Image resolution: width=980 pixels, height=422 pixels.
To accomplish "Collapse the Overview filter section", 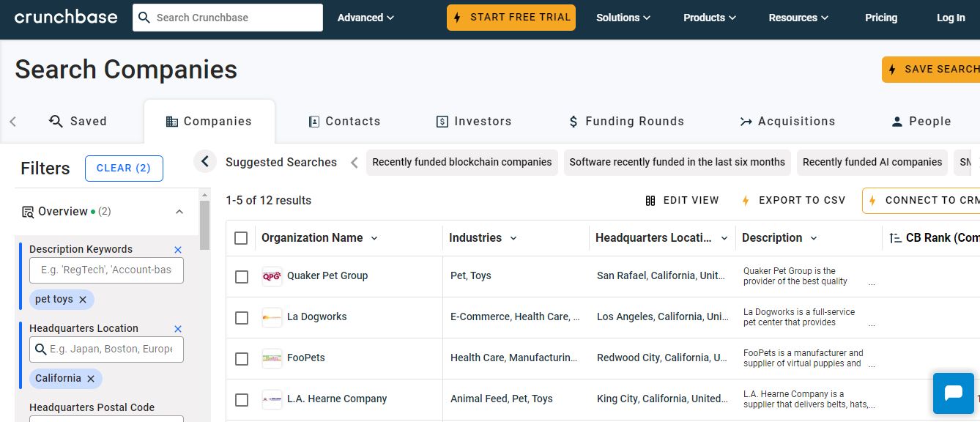I will point(179,212).
